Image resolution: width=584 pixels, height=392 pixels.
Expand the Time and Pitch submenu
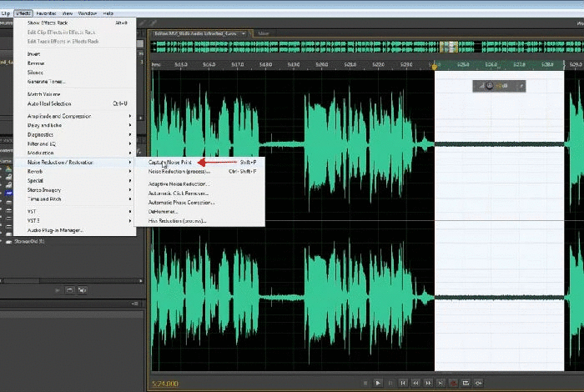point(43,199)
